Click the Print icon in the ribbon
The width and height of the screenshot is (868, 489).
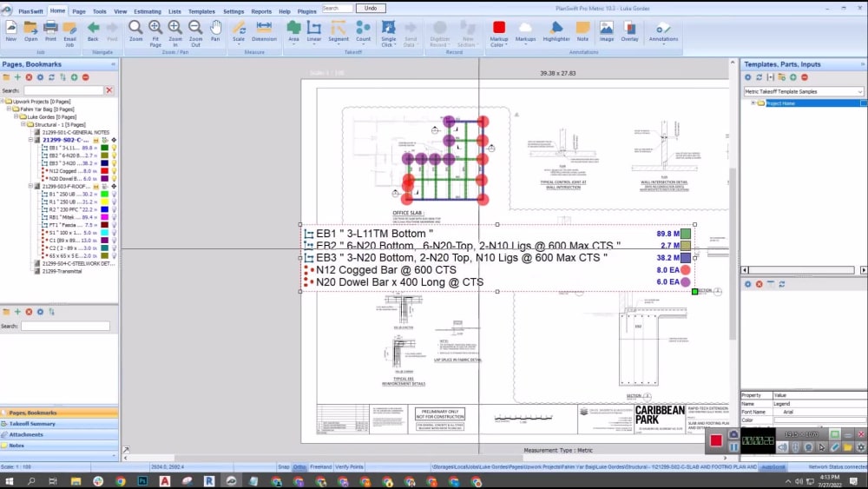[x=50, y=31]
